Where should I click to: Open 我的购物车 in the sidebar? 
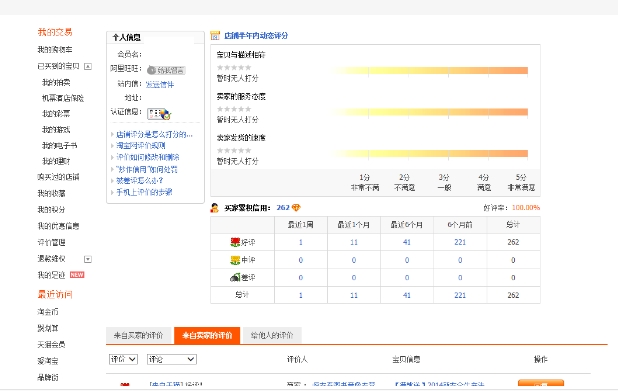(x=55, y=50)
